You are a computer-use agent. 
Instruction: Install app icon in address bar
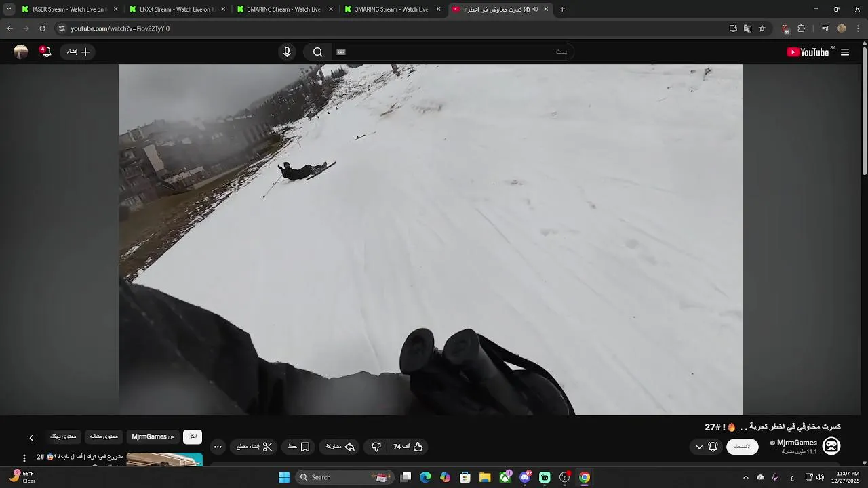[733, 28]
